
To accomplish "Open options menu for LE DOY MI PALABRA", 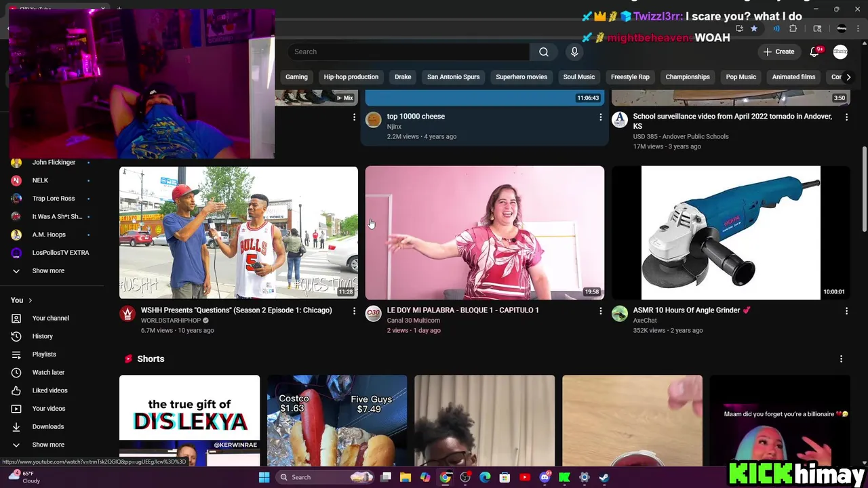I will 600,311.
